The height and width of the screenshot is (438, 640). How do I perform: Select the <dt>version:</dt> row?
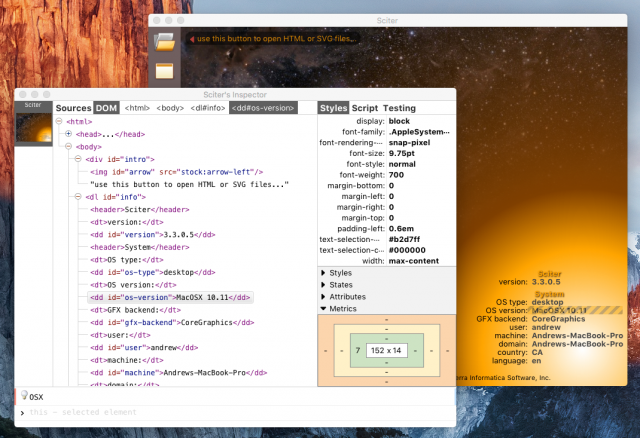[x=127, y=222]
